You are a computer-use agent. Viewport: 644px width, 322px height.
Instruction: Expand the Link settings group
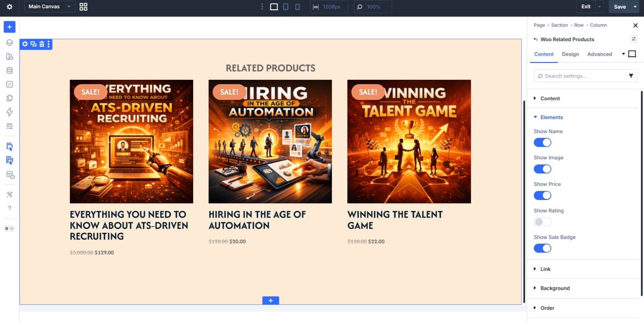tap(545, 269)
